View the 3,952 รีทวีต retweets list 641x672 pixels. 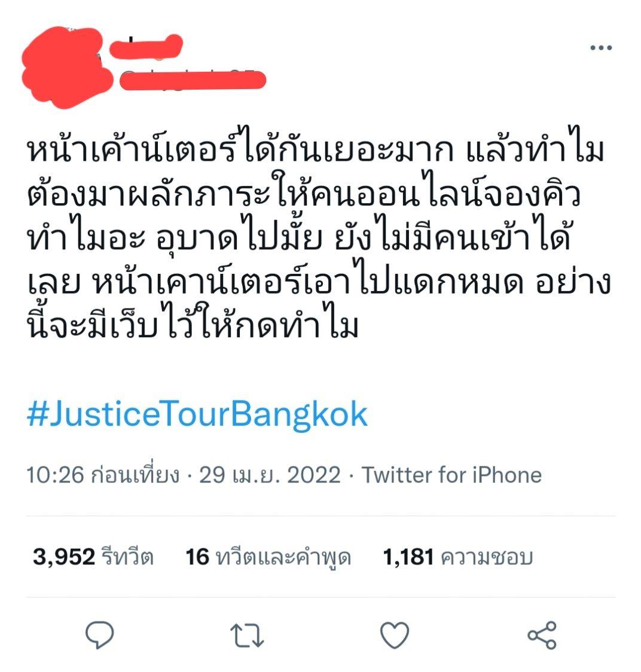(x=93, y=557)
